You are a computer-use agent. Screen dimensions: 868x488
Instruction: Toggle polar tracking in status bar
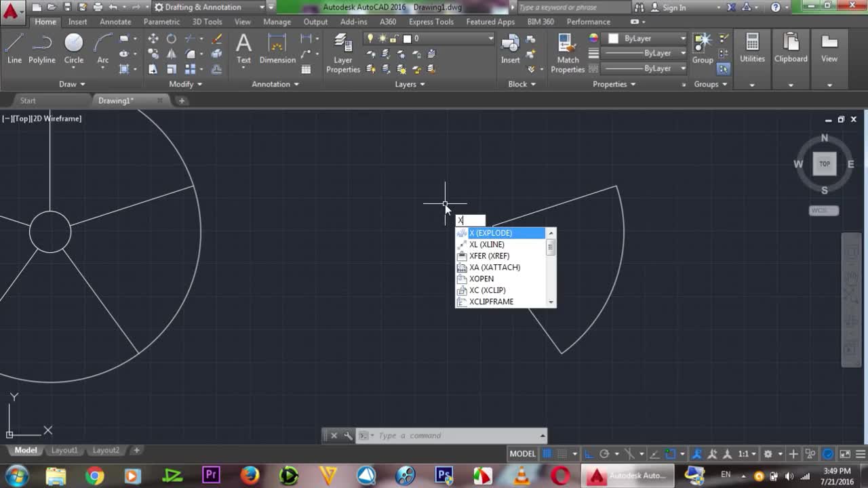(604, 454)
